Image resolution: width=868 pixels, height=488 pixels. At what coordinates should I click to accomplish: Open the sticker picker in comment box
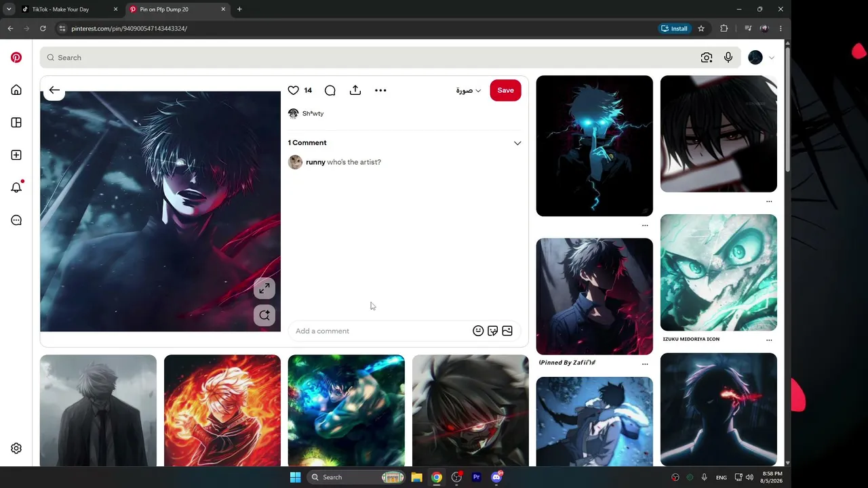point(493,331)
